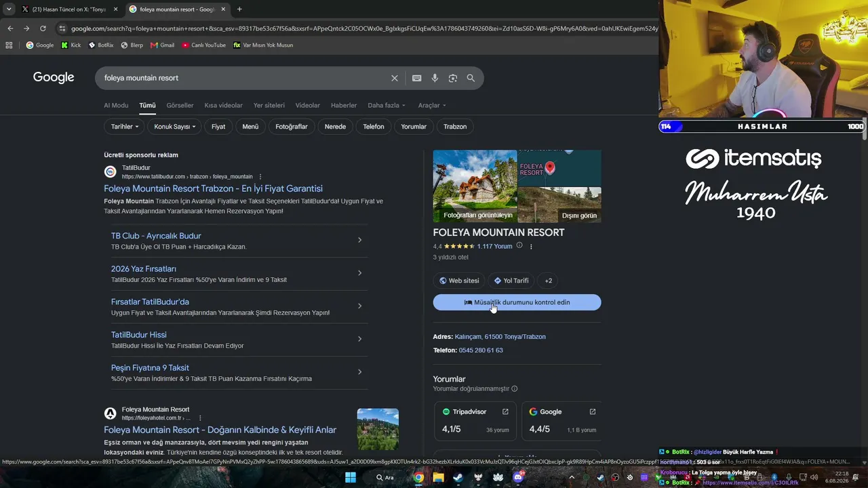The height and width of the screenshot is (488, 868).
Task: Open the hotel panel more options menu
Action: click(x=531, y=247)
